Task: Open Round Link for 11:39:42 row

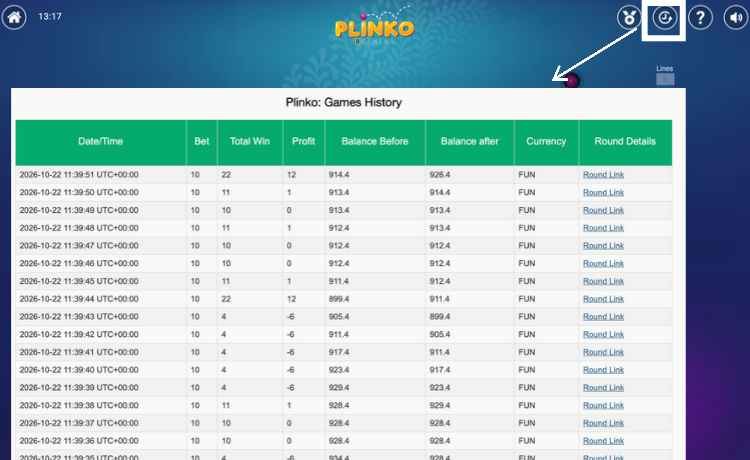Action: (x=603, y=334)
